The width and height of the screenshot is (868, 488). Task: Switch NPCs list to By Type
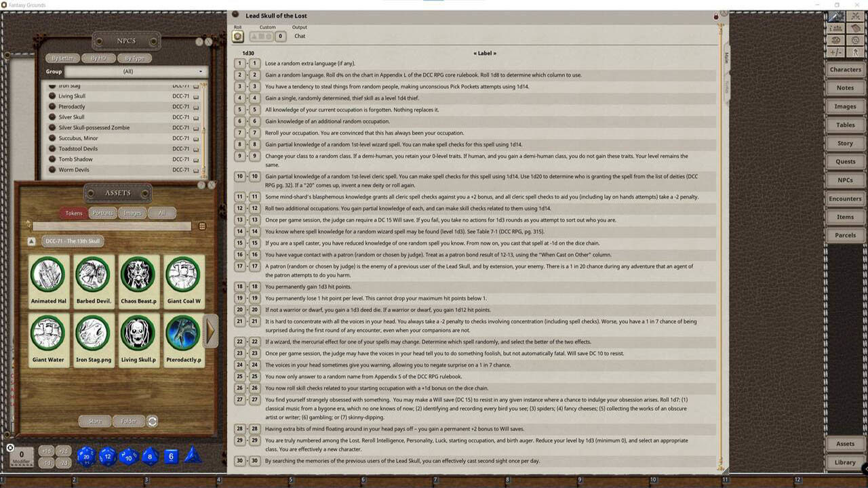(134, 58)
